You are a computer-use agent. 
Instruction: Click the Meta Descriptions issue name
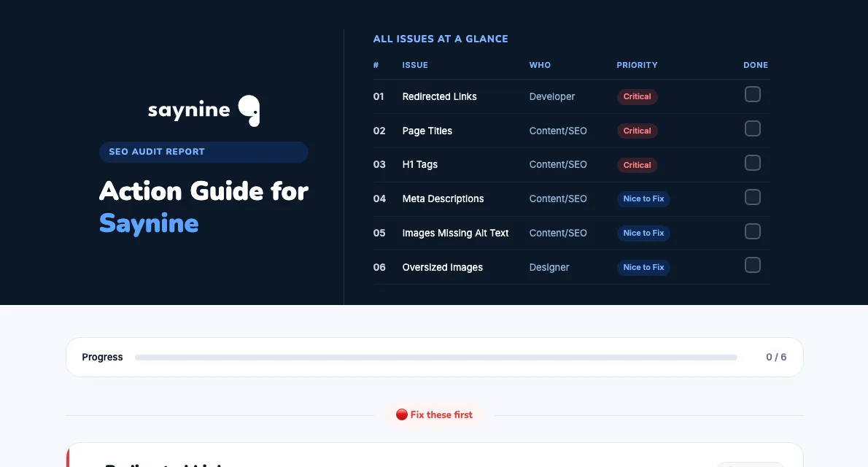click(x=443, y=199)
